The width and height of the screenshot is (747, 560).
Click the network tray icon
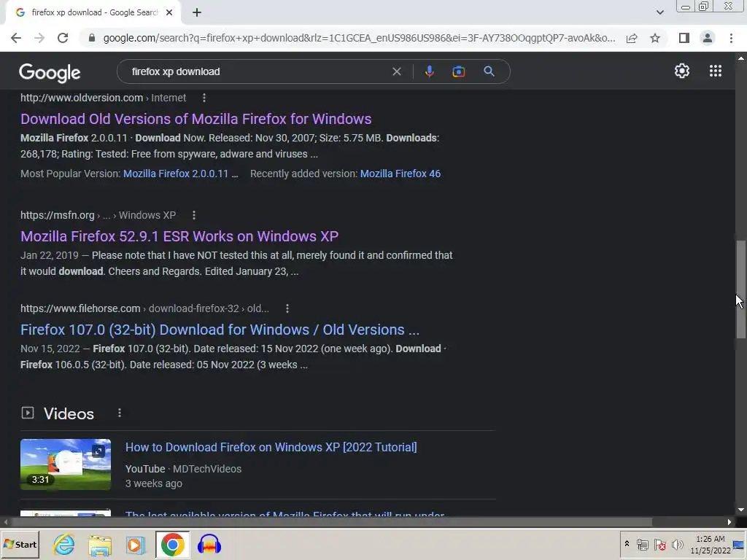(x=643, y=544)
